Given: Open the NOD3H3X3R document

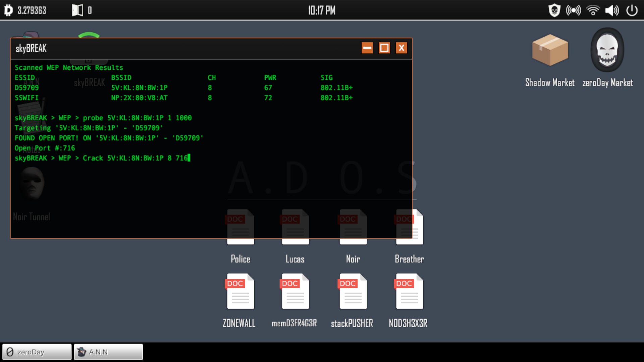Looking at the screenshot, I should click(409, 292).
